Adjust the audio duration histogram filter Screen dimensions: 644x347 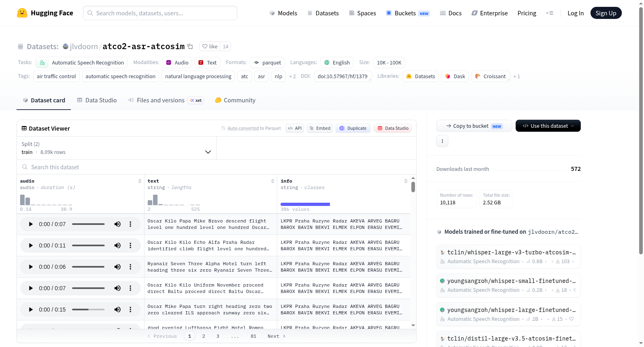coord(46,200)
